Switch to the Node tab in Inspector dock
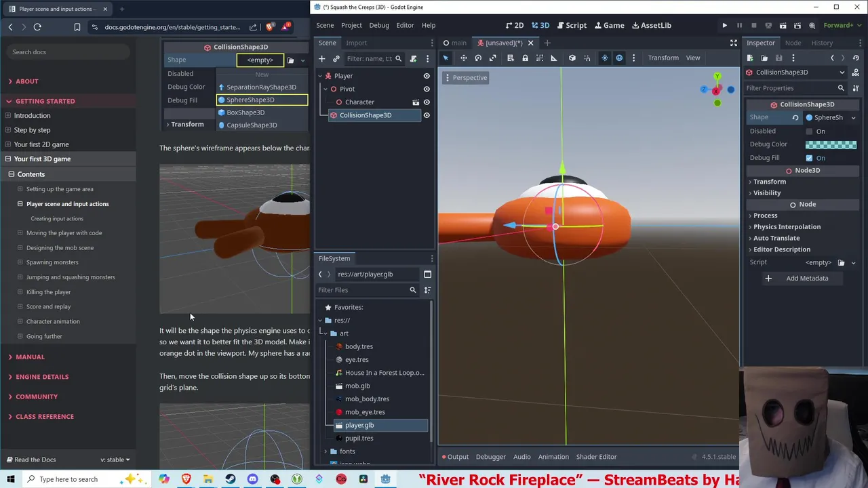Screen dimensions: 868x488 pos(793,43)
